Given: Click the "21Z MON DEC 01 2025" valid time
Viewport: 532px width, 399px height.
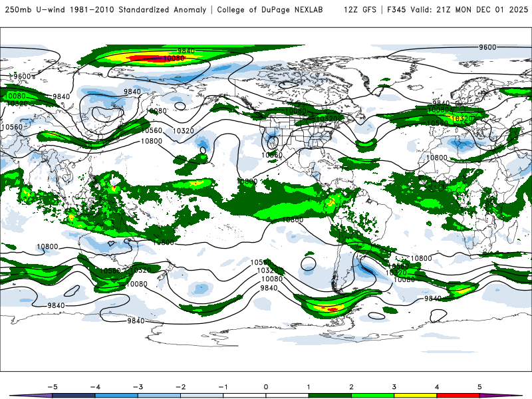Looking at the screenshot, I should pyautogui.click(x=482, y=10).
